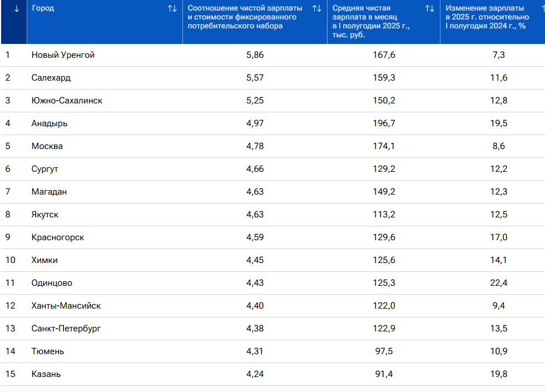The width and height of the screenshot is (545, 392).
Task: Click the Соотношение чистой зарплаты column header
Action: tap(245, 17)
